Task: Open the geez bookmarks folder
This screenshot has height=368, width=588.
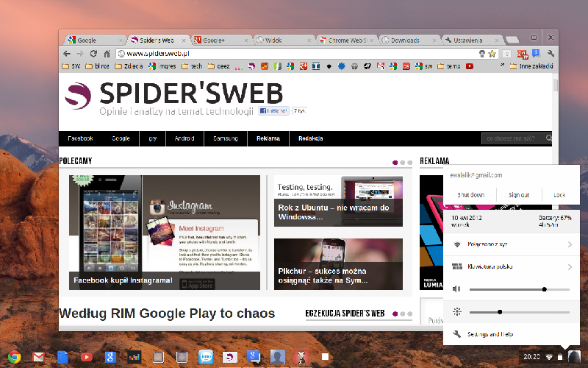Action: point(218,66)
